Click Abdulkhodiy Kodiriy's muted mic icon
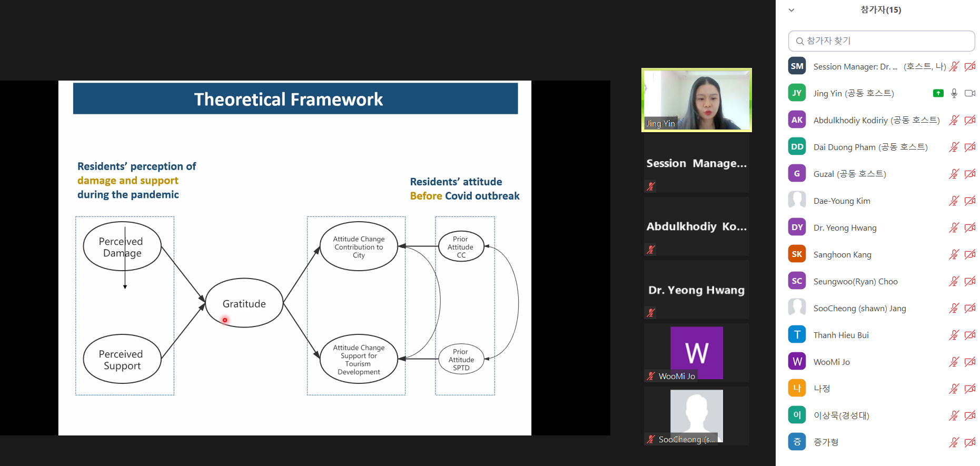The height and width of the screenshot is (466, 980). click(954, 120)
